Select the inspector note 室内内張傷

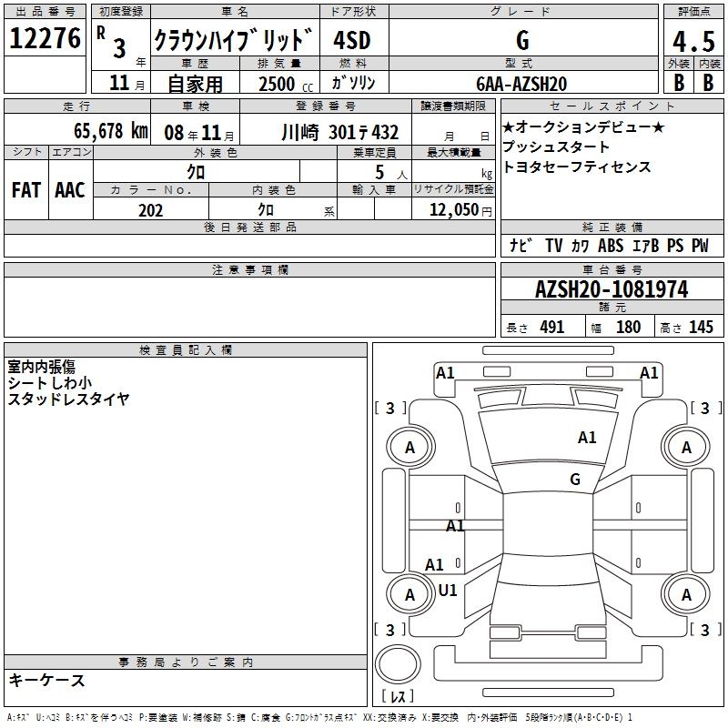pyautogui.click(x=42, y=367)
